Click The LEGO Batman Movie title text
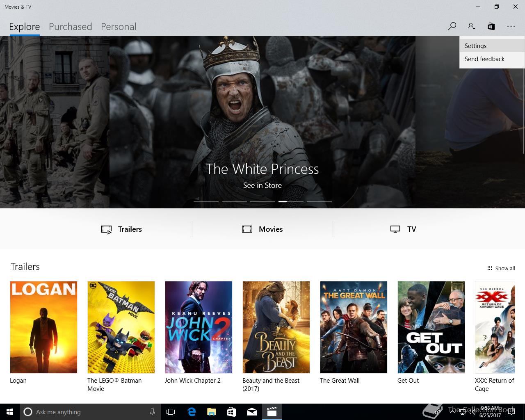The width and height of the screenshot is (525, 420). pos(114,385)
